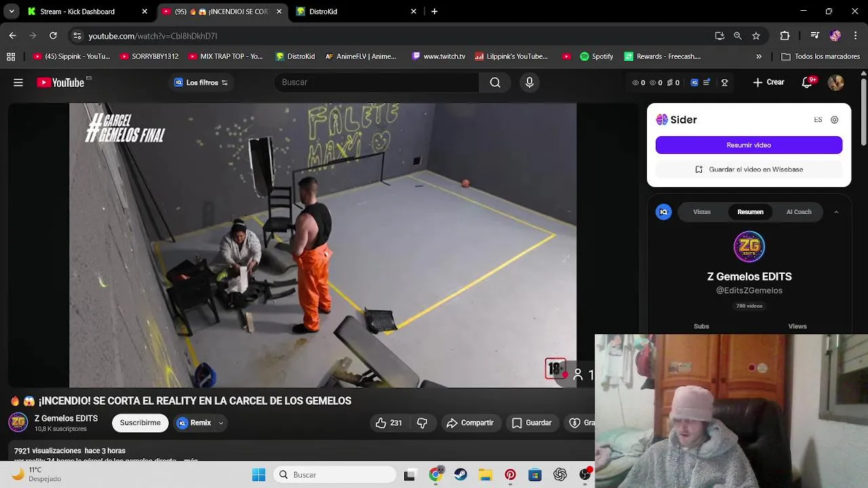Open Chrome three-dot menu

(x=854, y=36)
